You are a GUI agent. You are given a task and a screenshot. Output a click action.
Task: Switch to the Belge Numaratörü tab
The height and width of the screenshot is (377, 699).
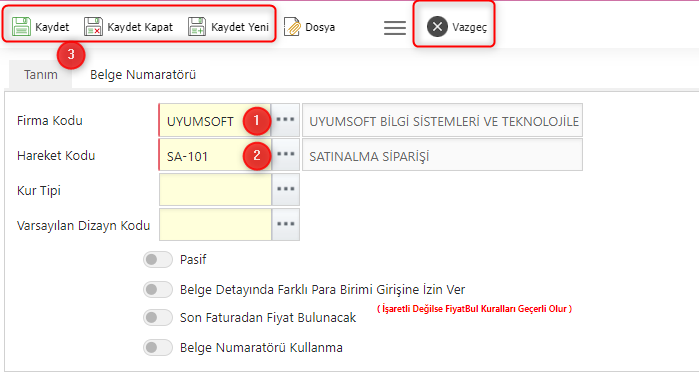tap(143, 74)
